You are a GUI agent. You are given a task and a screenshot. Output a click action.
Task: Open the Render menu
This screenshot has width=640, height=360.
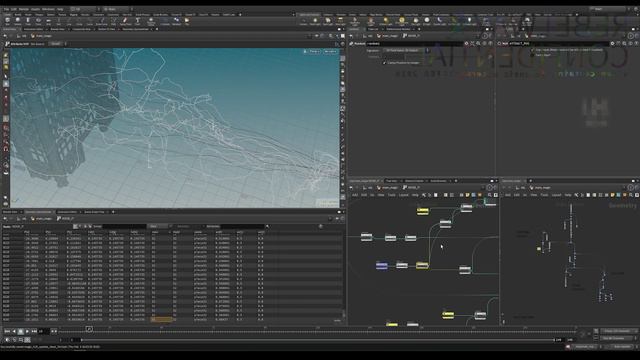[x=24, y=9]
